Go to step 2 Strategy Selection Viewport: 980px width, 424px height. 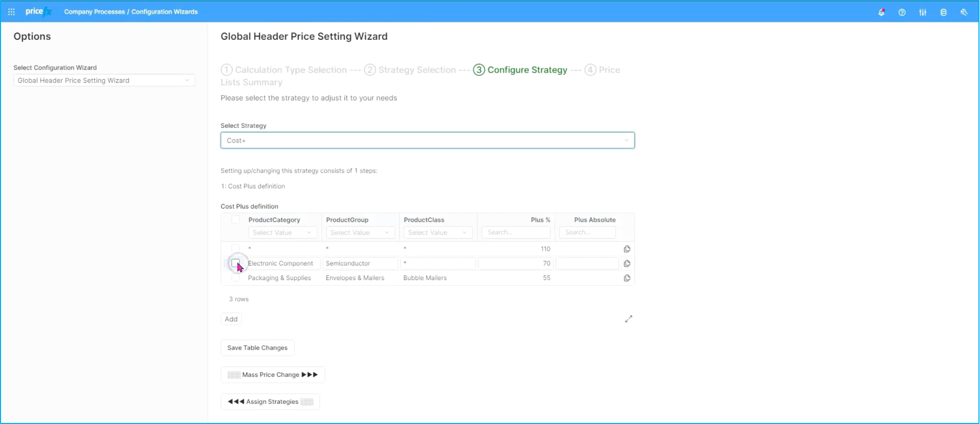[410, 70]
